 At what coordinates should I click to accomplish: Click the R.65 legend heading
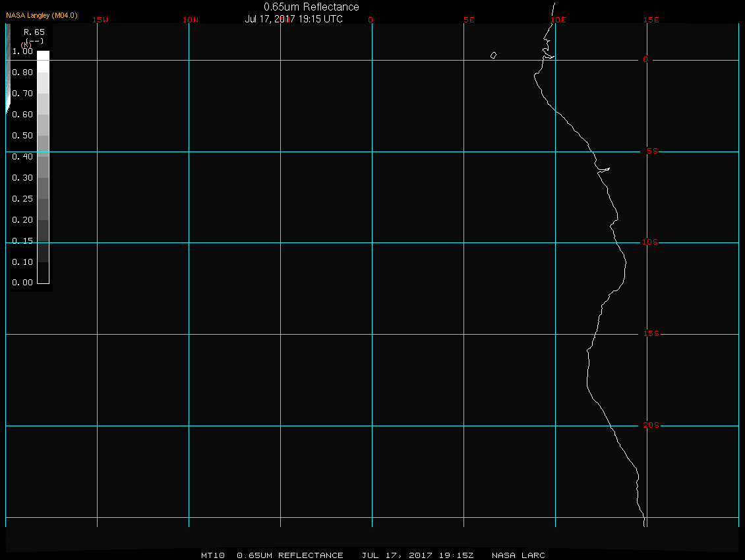click(34, 32)
